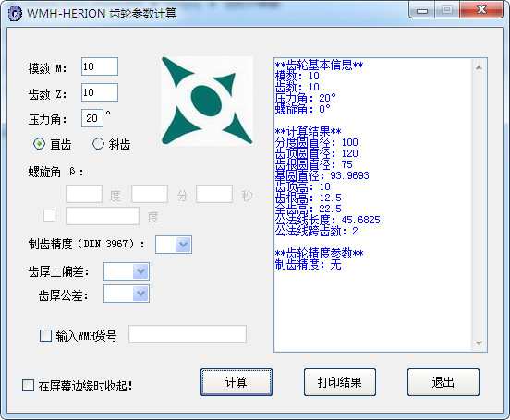Click the decimal 度 helix angle field

point(103,216)
